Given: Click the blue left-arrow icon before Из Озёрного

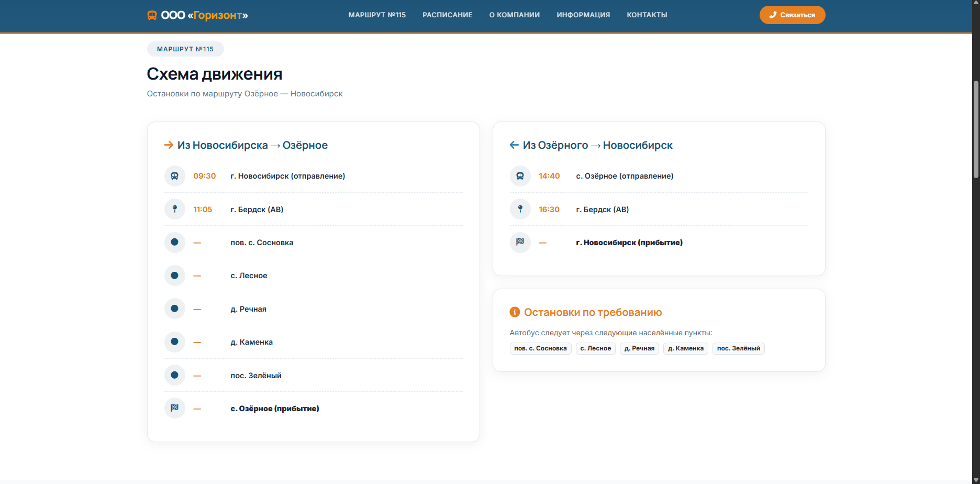Looking at the screenshot, I should 514,145.
